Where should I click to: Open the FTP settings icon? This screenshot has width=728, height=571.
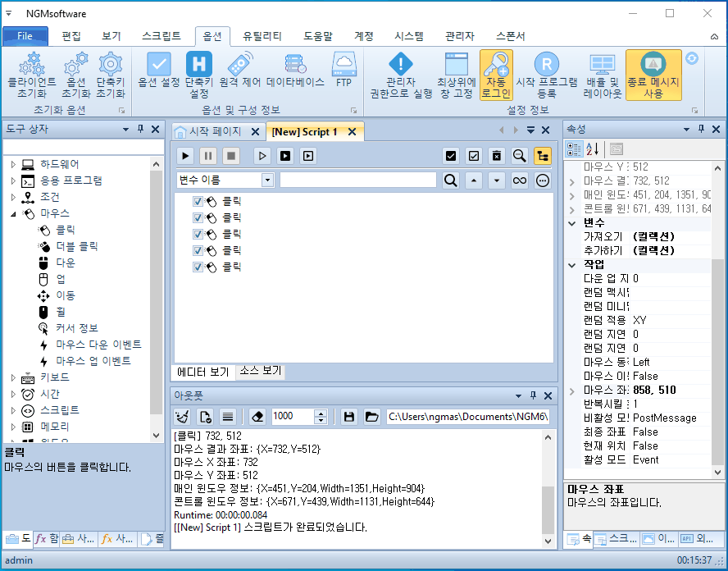(x=344, y=70)
